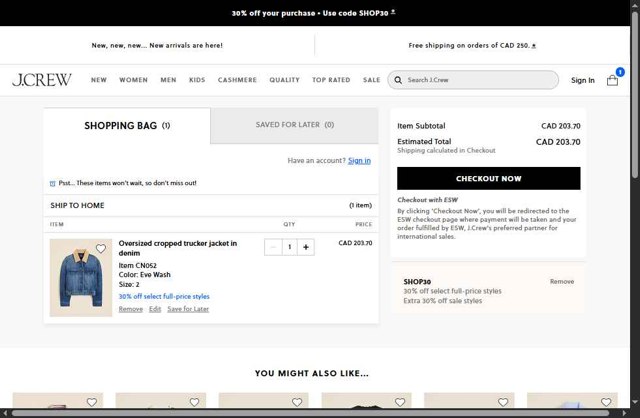This screenshot has width=640, height=418.
Task: Click the horizontal scrollbar thumb
Action: (310, 414)
